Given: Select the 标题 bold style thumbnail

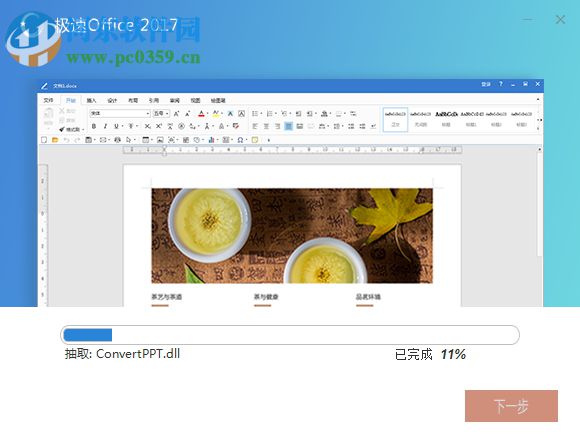Looking at the screenshot, I should 446,119.
